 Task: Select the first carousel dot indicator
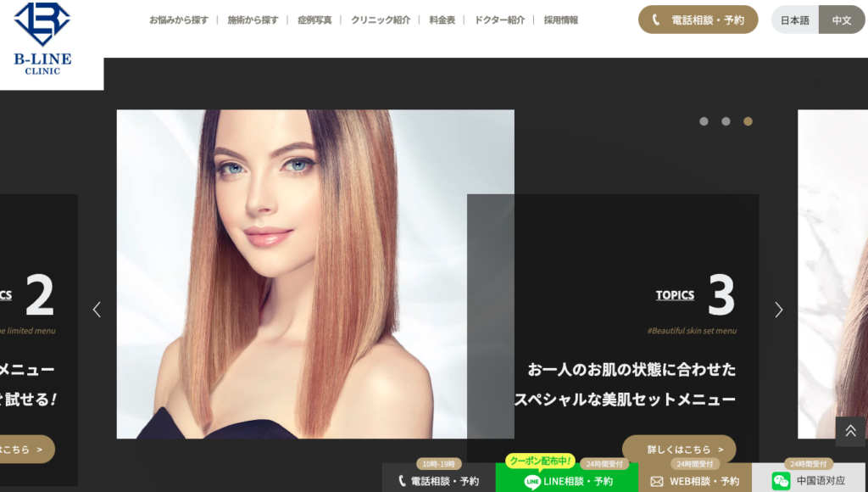[704, 121]
